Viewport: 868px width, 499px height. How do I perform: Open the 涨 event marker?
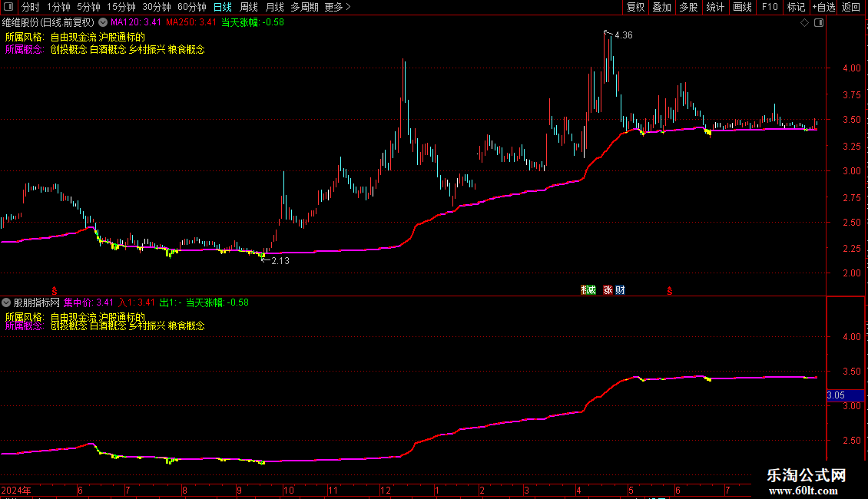click(608, 290)
